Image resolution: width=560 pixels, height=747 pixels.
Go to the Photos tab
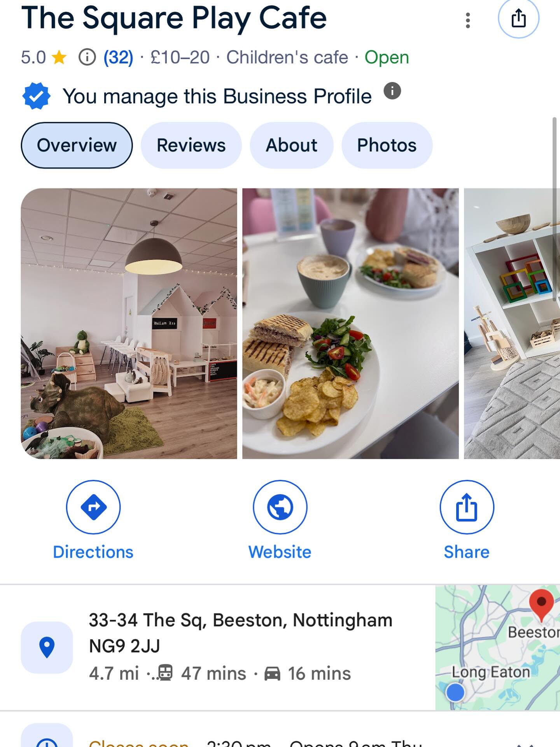click(x=387, y=145)
